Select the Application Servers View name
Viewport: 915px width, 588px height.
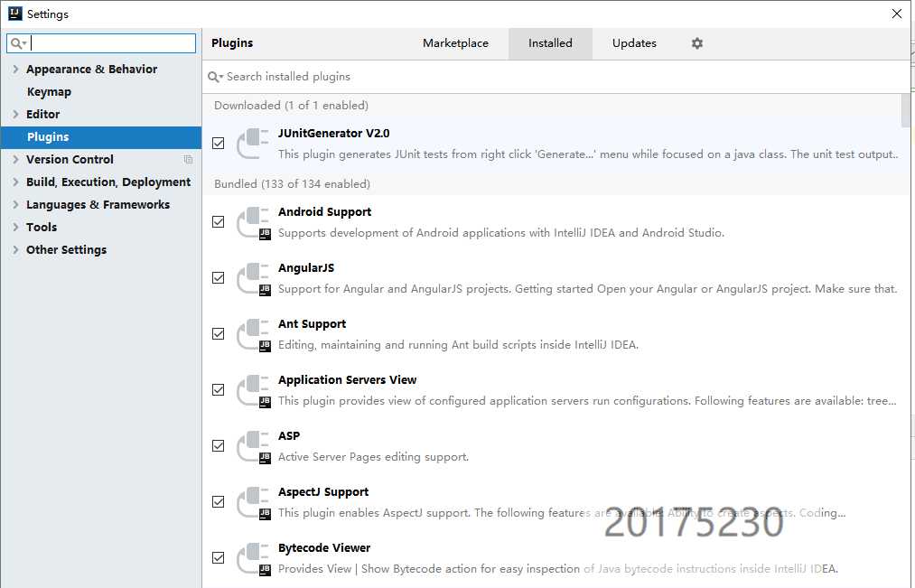(x=347, y=380)
